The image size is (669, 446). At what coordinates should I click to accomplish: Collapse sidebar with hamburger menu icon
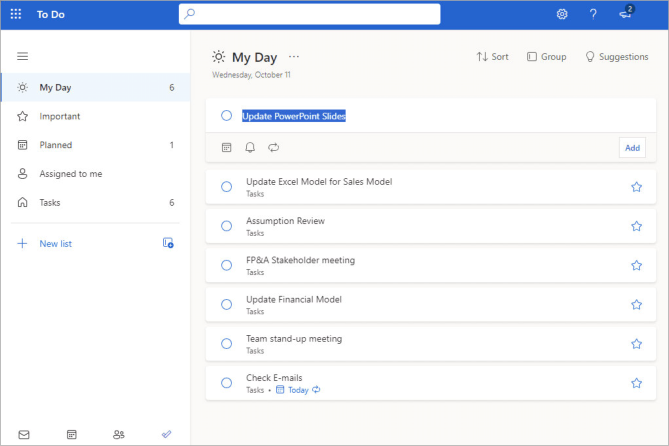[23, 56]
